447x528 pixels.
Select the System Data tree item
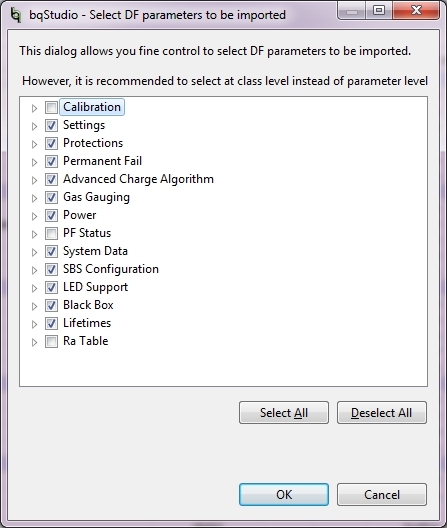[x=95, y=251]
